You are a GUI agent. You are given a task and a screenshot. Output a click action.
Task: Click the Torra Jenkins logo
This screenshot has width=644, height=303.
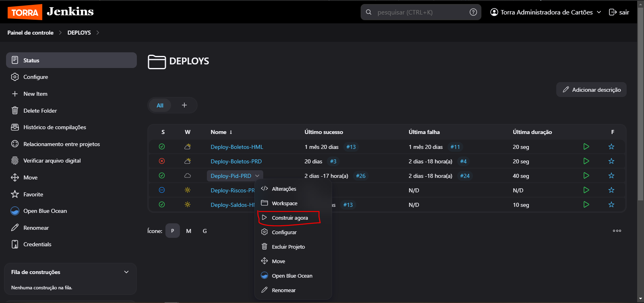[51, 12]
